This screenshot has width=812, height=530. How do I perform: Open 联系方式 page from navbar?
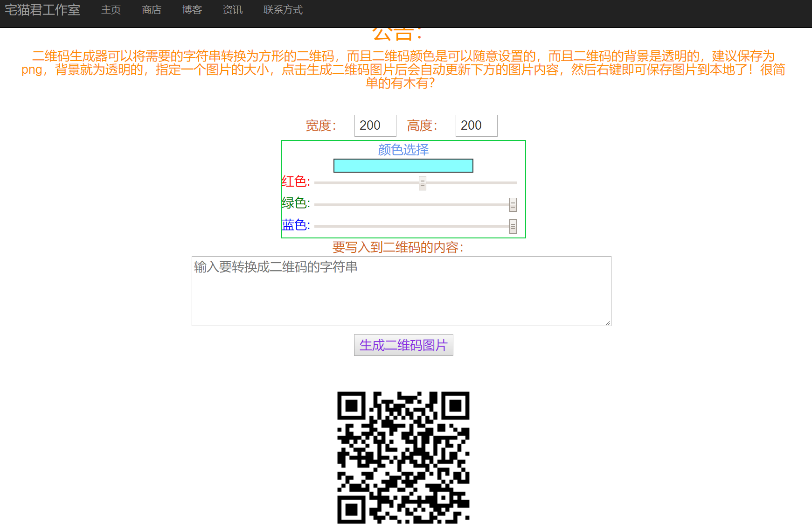tap(283, 10)
